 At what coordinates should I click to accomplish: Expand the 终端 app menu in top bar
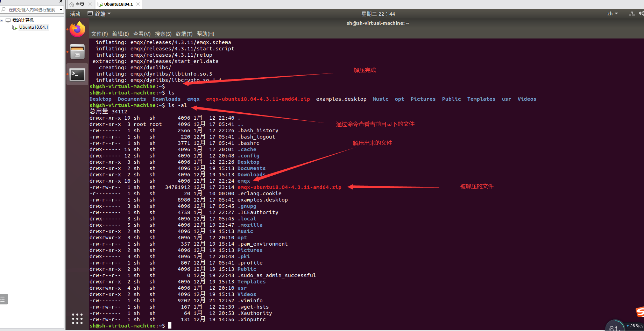[x=99, y=14]
